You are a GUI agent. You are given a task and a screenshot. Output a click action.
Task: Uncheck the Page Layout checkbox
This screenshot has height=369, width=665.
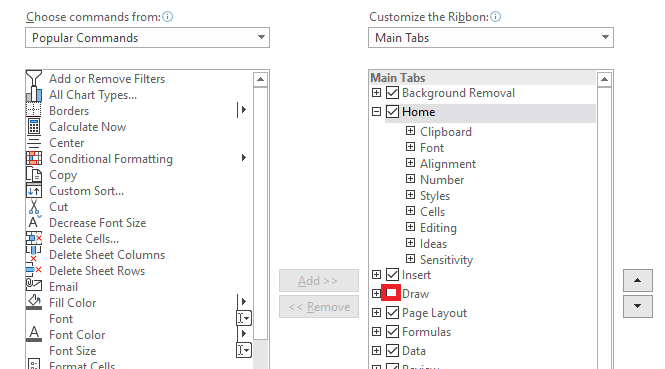[392, 313]
